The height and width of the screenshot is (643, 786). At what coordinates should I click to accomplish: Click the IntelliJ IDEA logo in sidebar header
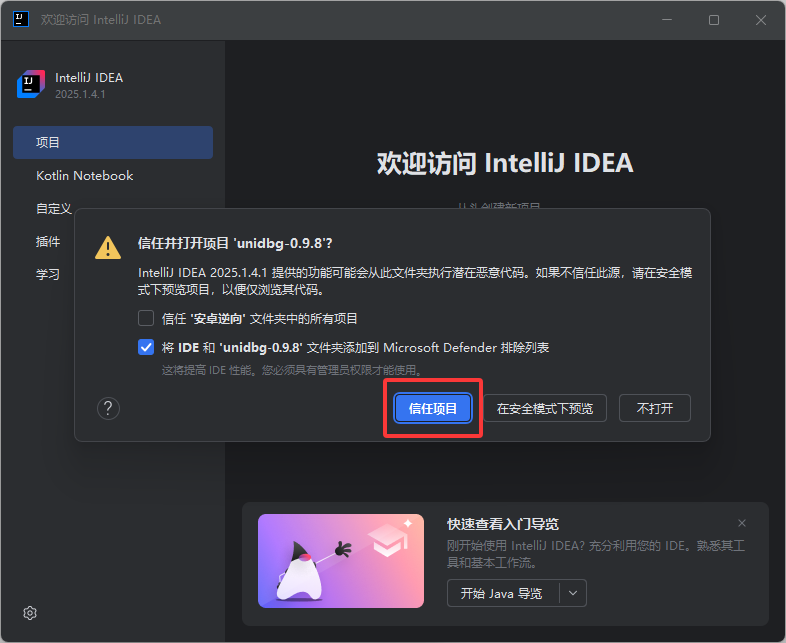(31, 84)
